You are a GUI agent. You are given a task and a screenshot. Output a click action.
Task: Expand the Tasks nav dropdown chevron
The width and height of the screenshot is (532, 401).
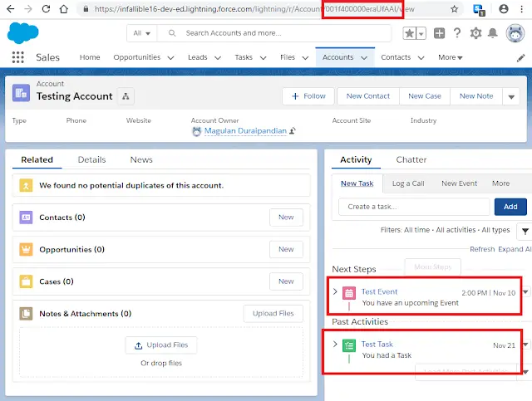pyautogui.click(x=263, y=58)
